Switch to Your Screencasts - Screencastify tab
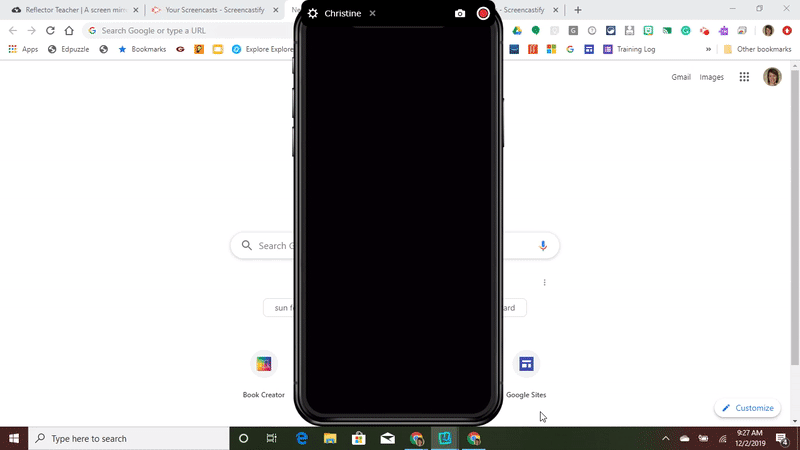This screenshot has width=800, height=450. [214, 10]
